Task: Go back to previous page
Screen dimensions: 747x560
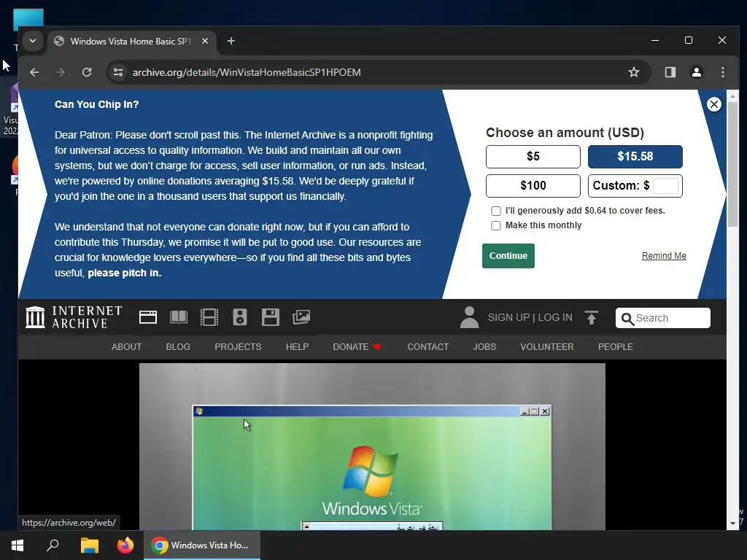Action: point(34,72)
